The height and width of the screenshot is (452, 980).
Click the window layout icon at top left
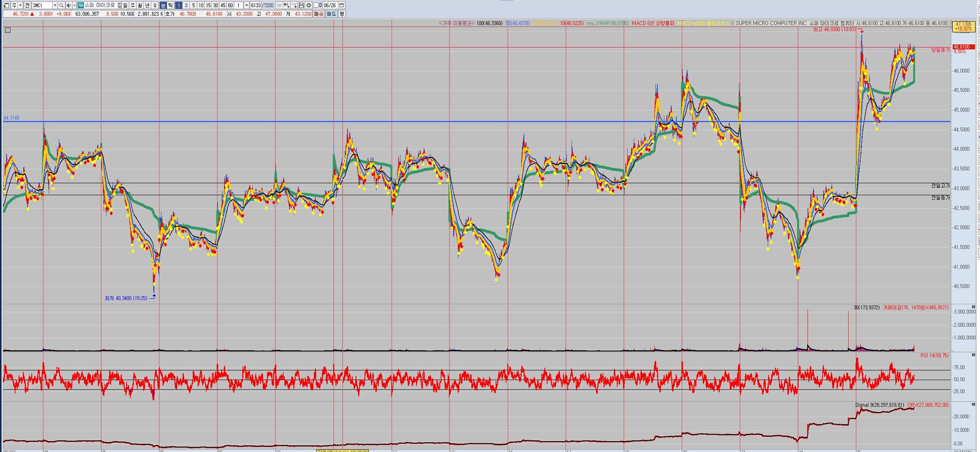click(6, 5)
